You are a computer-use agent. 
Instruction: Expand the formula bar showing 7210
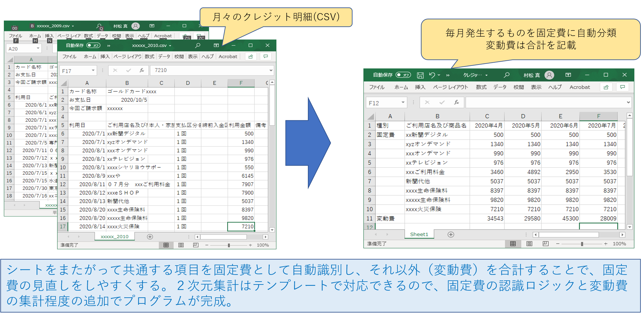click(271, 70)
